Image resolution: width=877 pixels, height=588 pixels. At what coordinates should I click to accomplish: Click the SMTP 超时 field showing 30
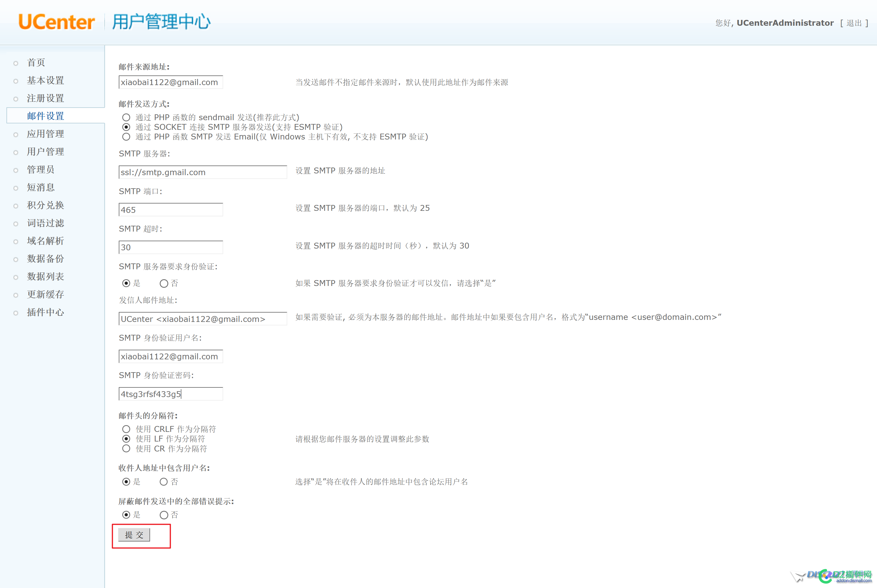(x=171, y=247)
